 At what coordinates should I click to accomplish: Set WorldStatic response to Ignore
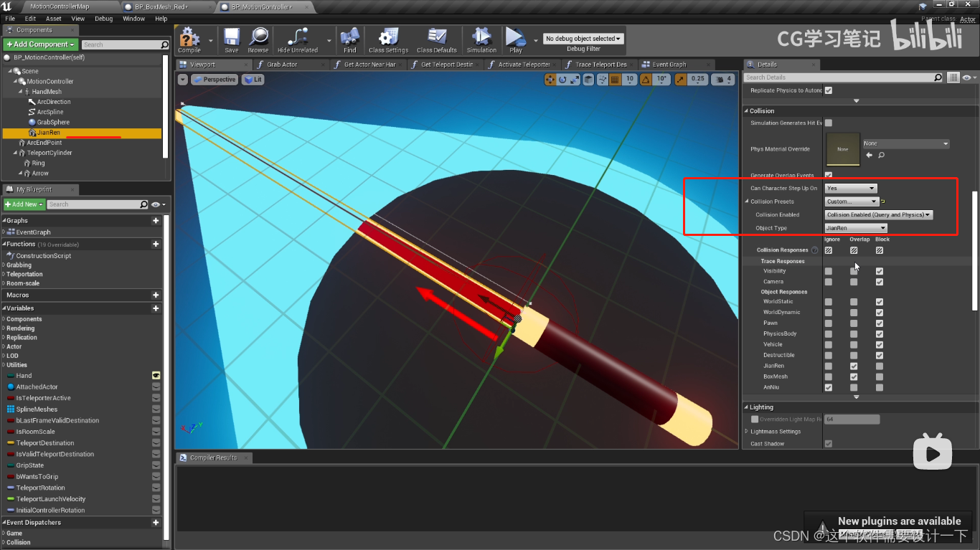point(829,302)
